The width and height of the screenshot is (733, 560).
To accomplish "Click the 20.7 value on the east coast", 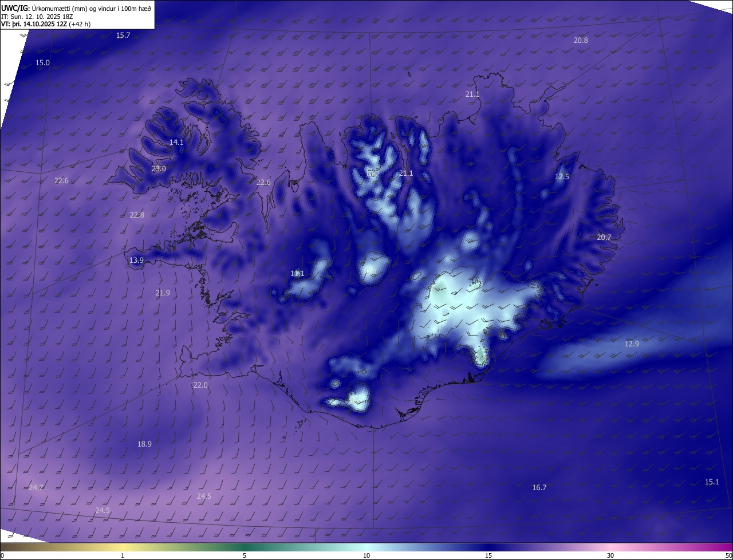I will coord(604,238).
